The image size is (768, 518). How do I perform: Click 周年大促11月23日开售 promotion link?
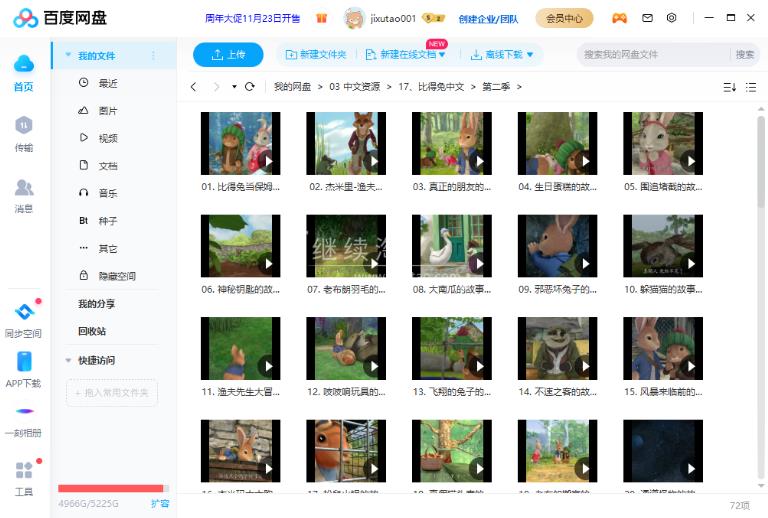(x=252, y=19)
